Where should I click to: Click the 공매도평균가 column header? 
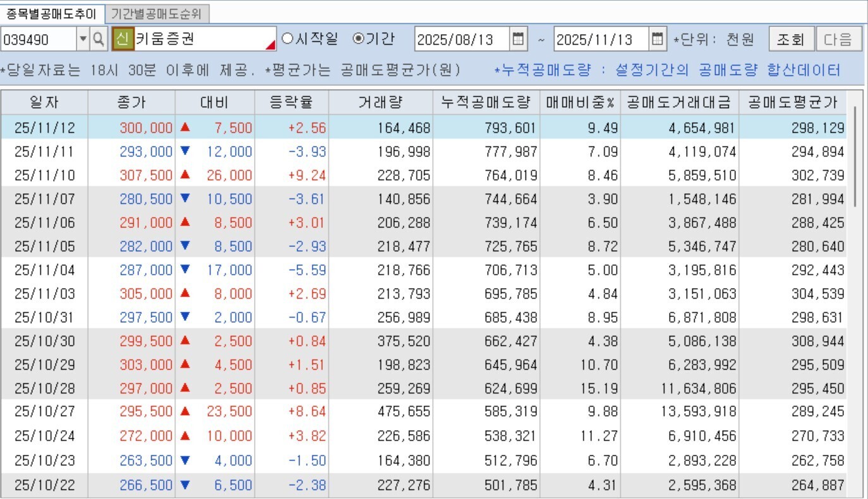[x=792, y=102]
